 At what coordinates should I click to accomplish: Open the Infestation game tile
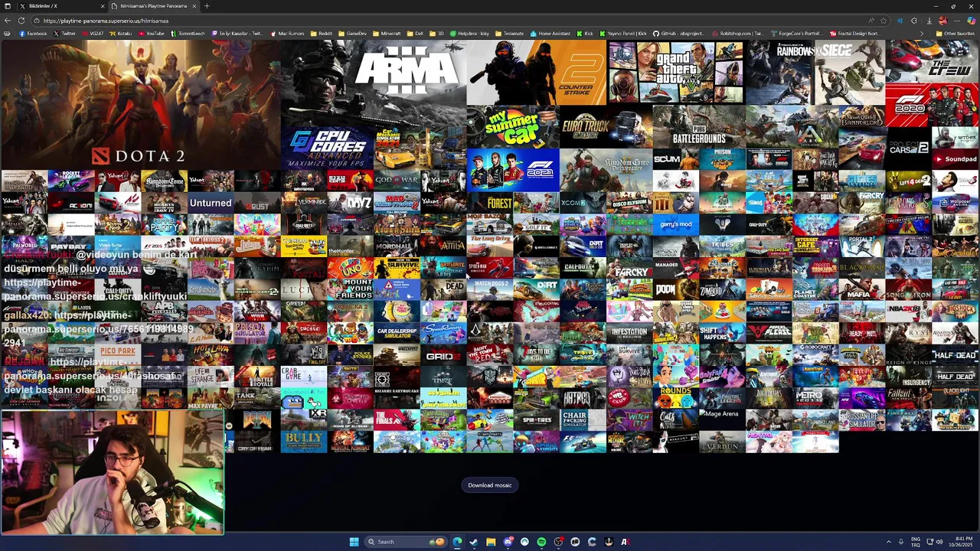(629, 333)
